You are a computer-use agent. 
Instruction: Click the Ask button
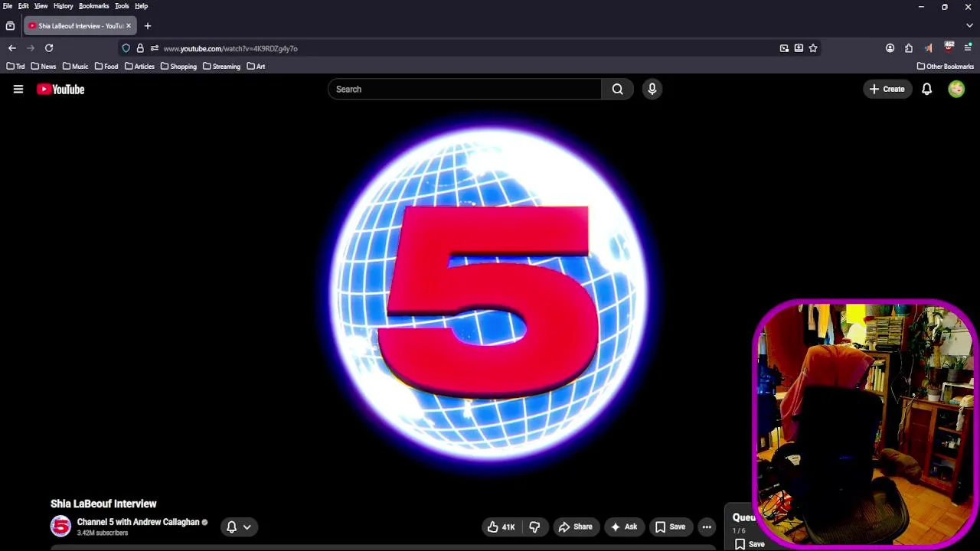[x=623, y=527]
